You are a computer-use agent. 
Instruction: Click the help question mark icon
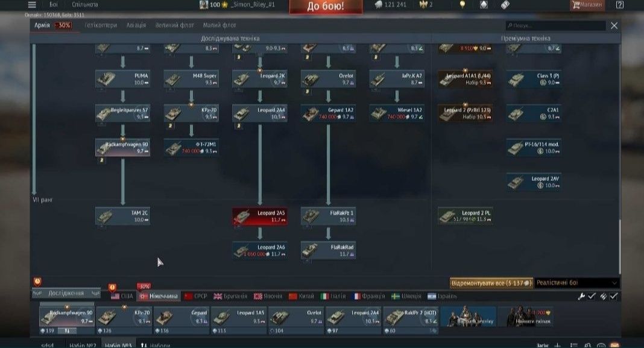pyautogui.click(x=620, y=5)
